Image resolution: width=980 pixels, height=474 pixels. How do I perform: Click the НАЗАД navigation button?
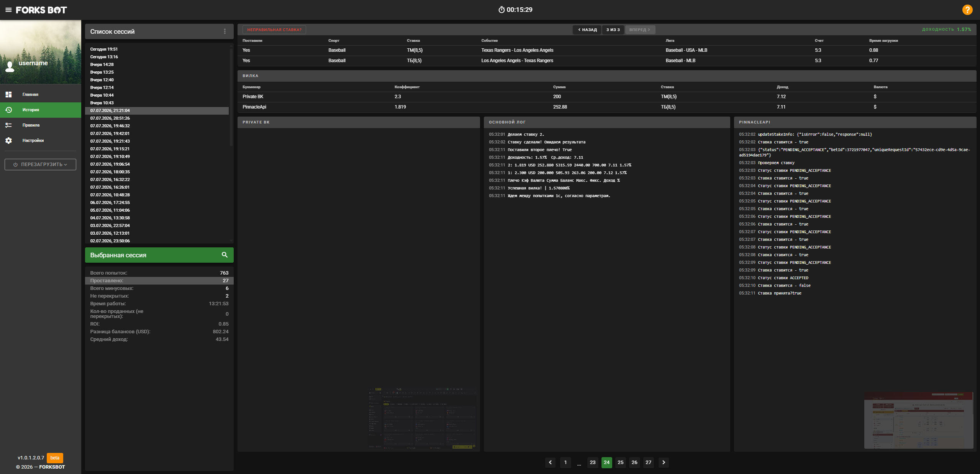(x=587, y=30)
